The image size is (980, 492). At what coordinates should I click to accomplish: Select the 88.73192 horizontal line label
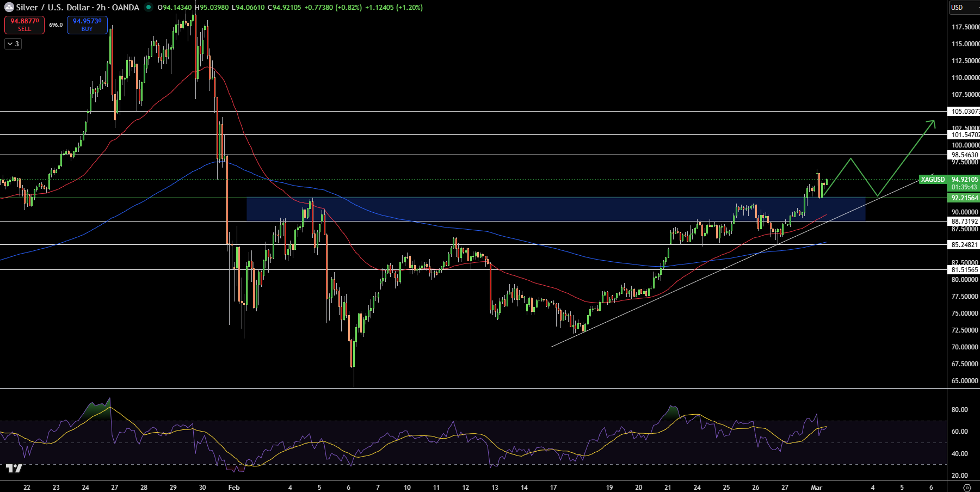964,222
